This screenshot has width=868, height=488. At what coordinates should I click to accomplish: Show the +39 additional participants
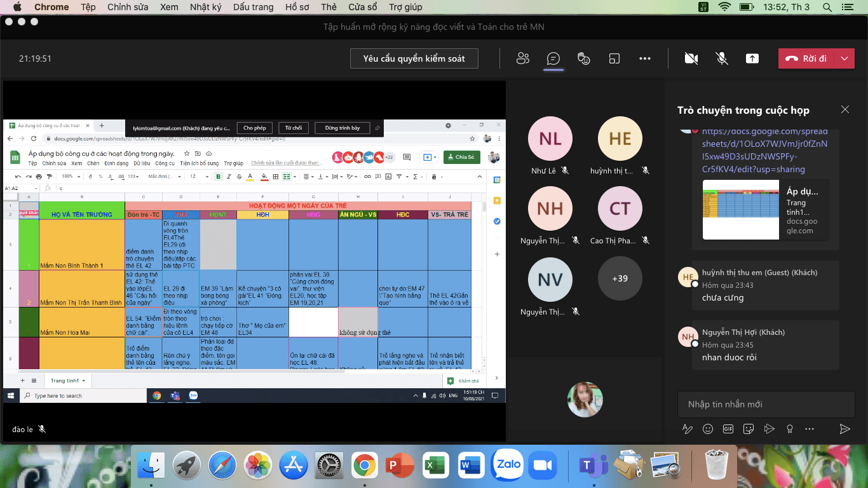tap(620, 278)
